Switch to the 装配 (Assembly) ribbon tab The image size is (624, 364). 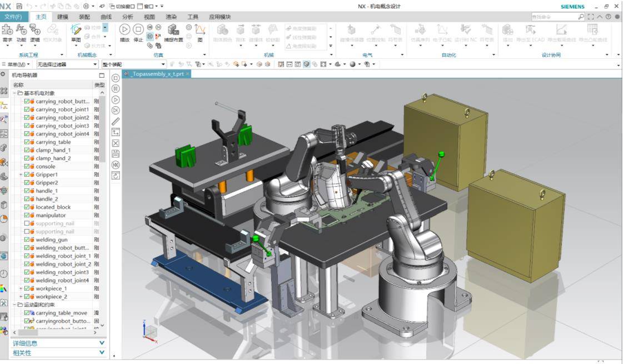[84, 17]
